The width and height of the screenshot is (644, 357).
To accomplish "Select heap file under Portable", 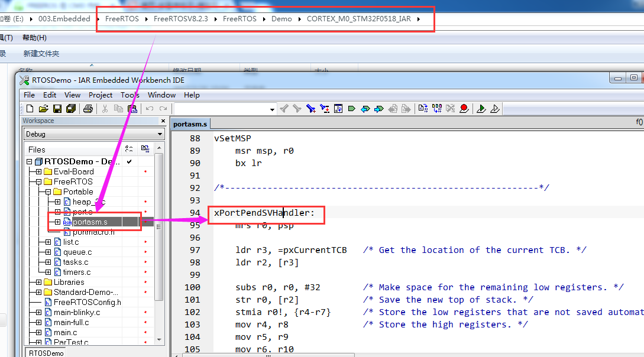I will (x=89, y=202).
